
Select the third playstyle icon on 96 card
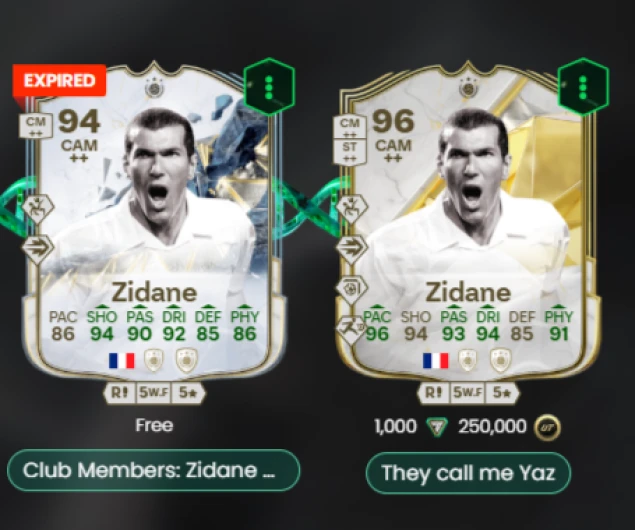pos(352,288)
